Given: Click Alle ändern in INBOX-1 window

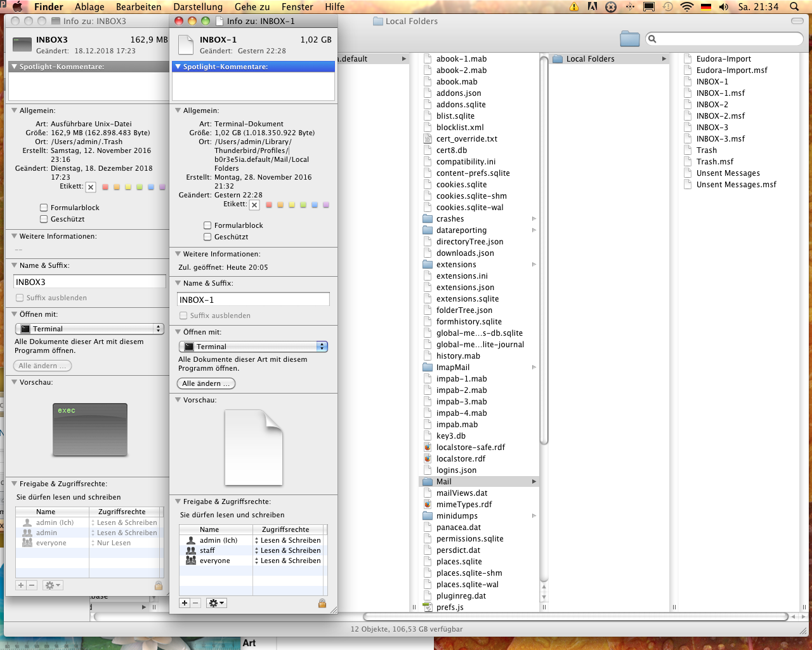Looking at the screenshot, I should coord(206,383).
